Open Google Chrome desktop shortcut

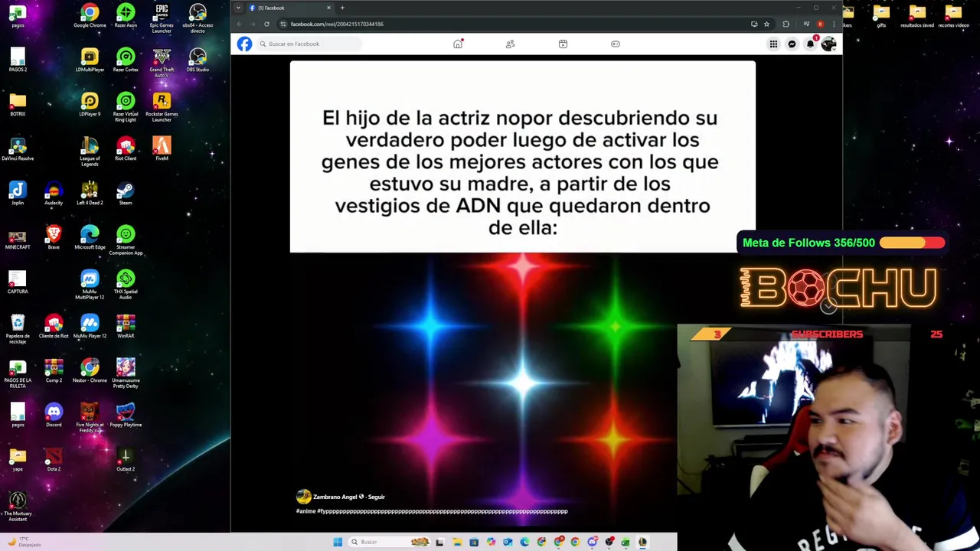[x=90, y=15]
